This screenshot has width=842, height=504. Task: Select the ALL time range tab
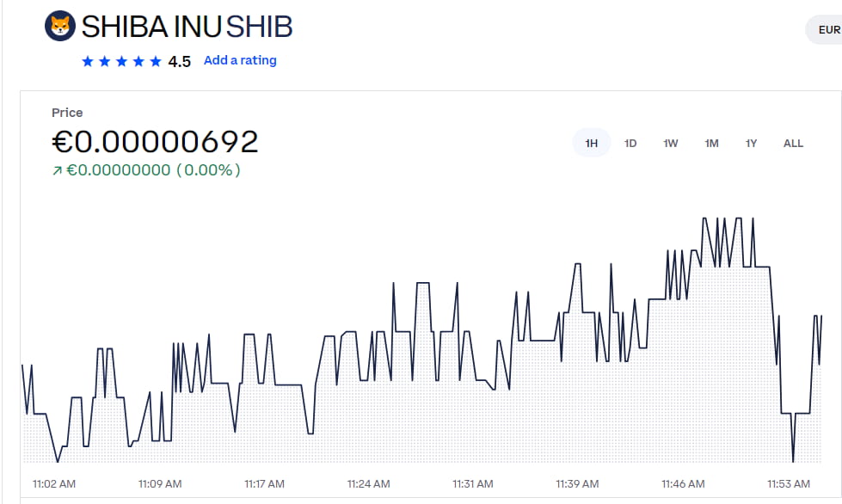793,144
